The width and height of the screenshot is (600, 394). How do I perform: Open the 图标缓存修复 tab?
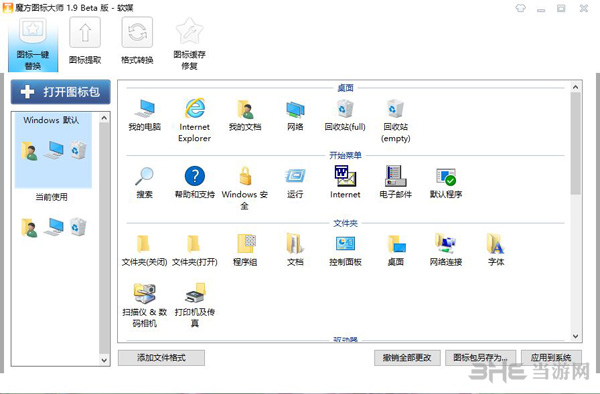[189, 44]
